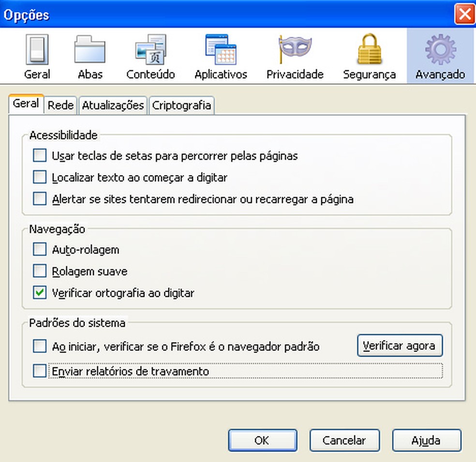Confirm settings with the OK button
This screenshot has width=476, height=462.
tap(263, 440)
